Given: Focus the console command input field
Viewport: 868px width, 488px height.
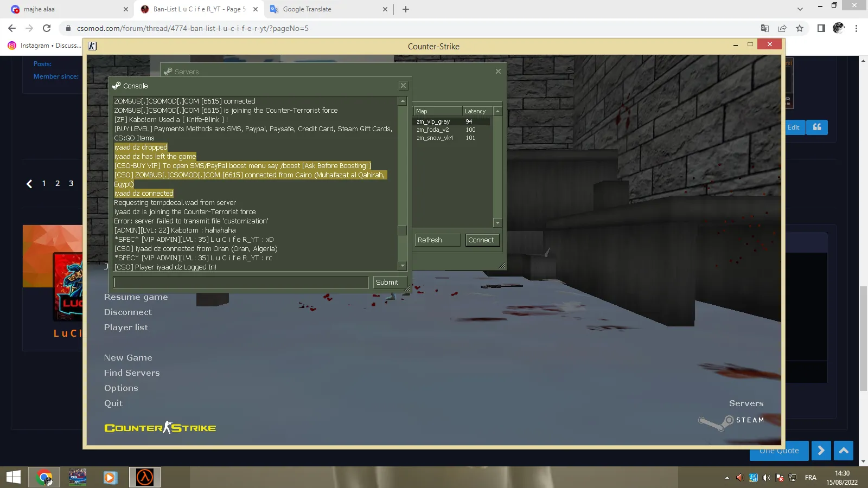Looking at the screenshot, I should (x=240, y=282).
